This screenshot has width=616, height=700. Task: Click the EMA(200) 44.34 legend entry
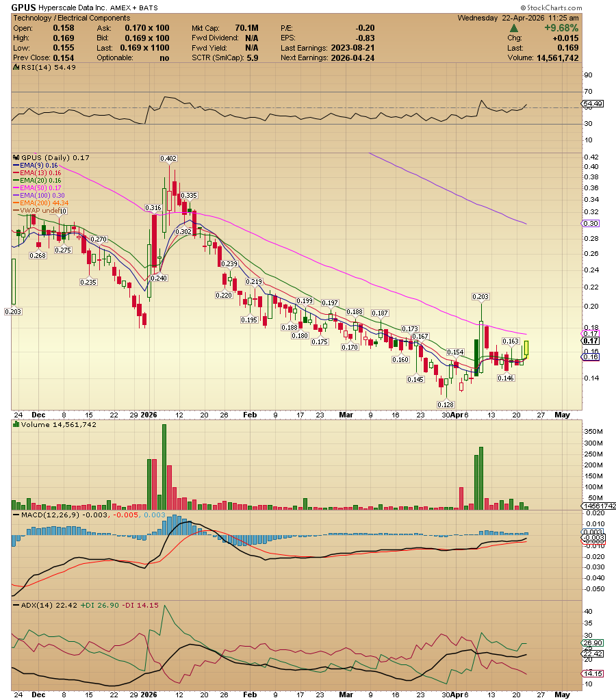pyautogui.click(x=40, y=203)
